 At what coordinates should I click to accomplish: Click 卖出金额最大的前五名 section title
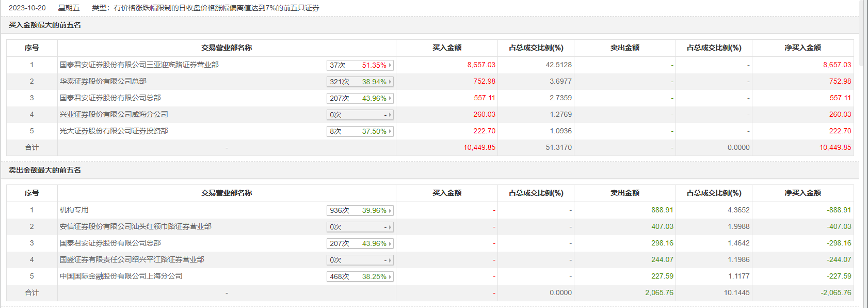45,170
